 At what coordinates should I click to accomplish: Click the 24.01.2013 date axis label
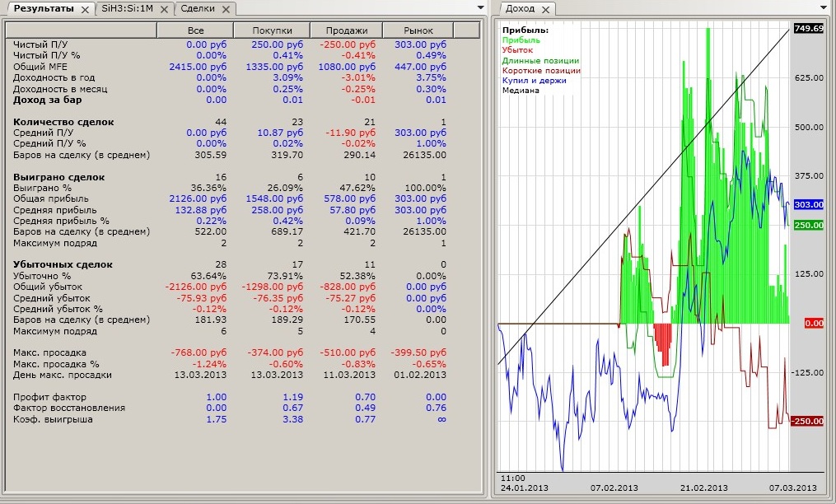click(524, 488)
